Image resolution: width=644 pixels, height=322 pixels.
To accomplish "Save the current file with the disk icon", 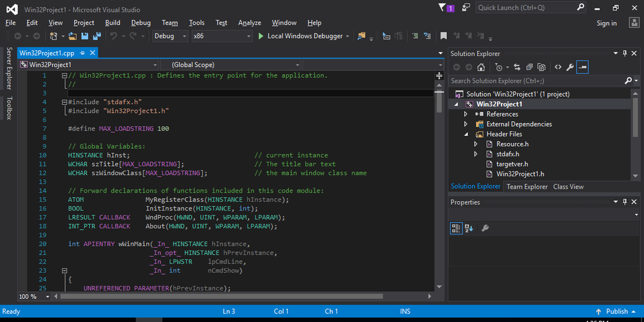I will [x=84, y=36].
